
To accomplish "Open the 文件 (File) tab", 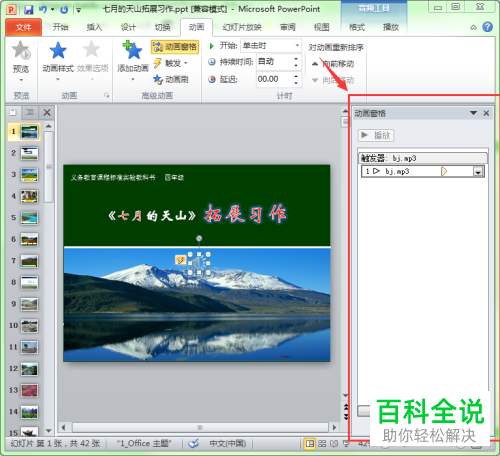I will [x=23, y=27].
